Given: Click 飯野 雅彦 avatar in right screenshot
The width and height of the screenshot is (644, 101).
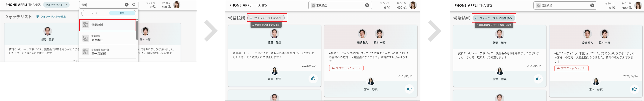Looking at the screenshot, I should [x=500, y=34].
